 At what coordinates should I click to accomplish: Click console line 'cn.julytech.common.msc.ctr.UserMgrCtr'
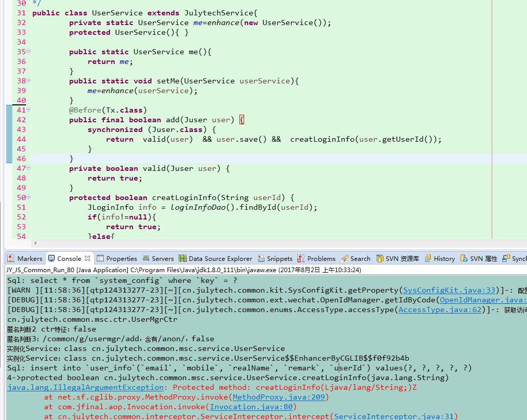click(92, 319)
